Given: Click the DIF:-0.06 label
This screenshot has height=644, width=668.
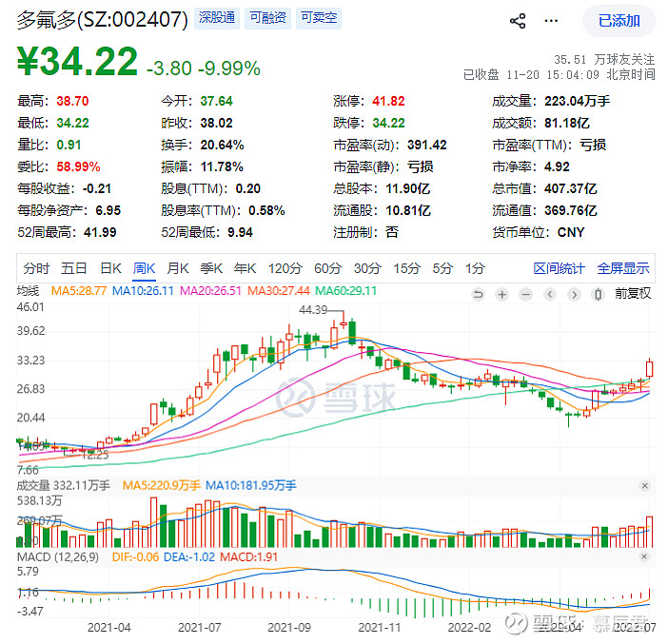Looking at the screenshot, I should coord(135,557).
